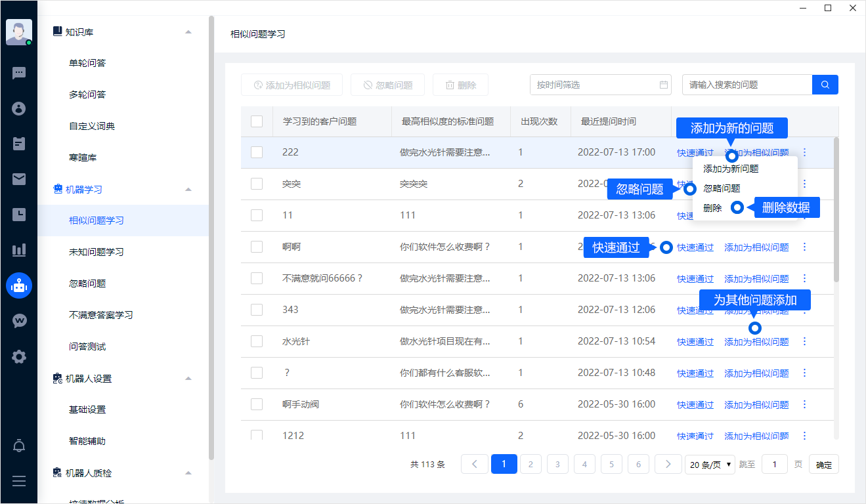Click the blue search magnifier button
Image resolution: width=866 pixels, height=504 pixels.
[825, 85]
